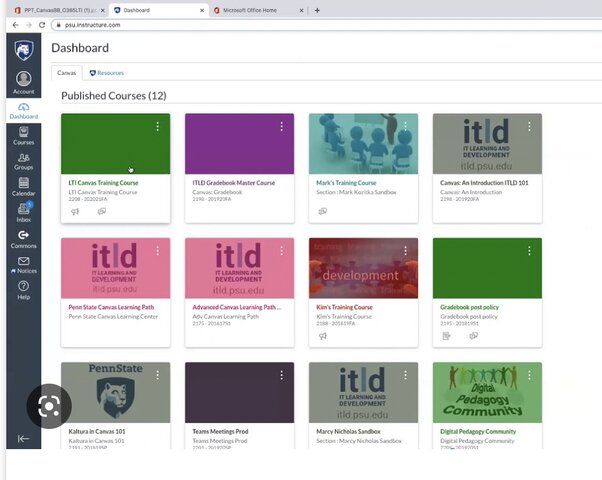
Task: Switch to the Resources tab
Action: [x=107, y=73]
